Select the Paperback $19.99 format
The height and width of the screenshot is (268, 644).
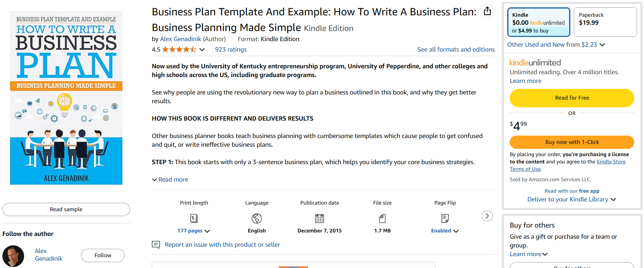[605, 22]
